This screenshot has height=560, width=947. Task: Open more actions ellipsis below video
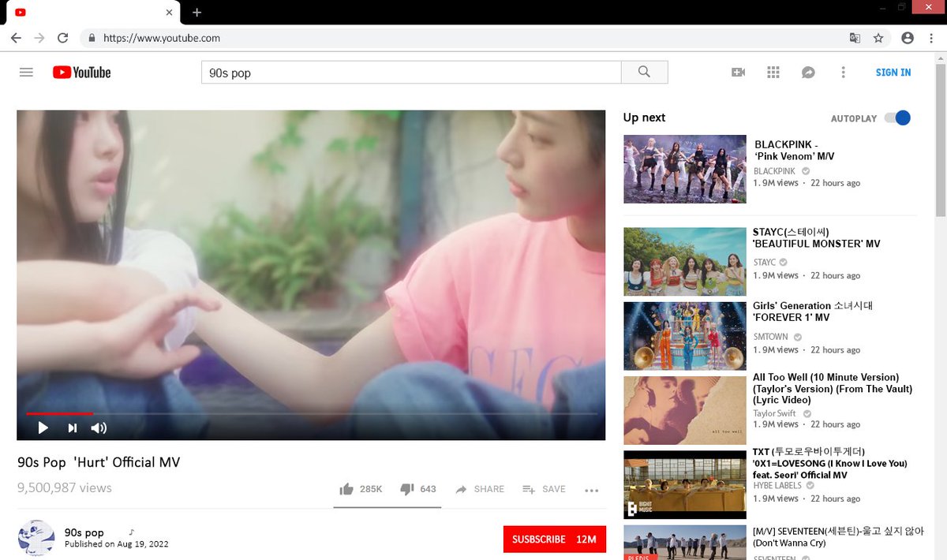pos(592,490)
